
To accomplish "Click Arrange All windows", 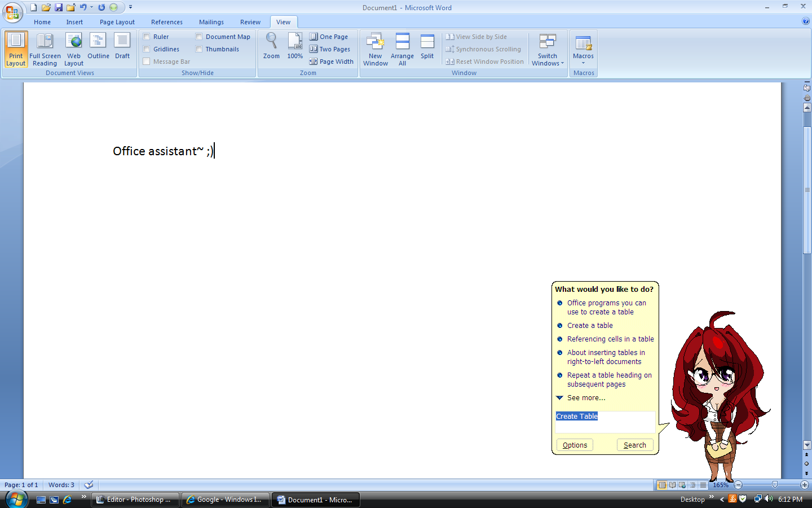I will (x=402, y=50).
